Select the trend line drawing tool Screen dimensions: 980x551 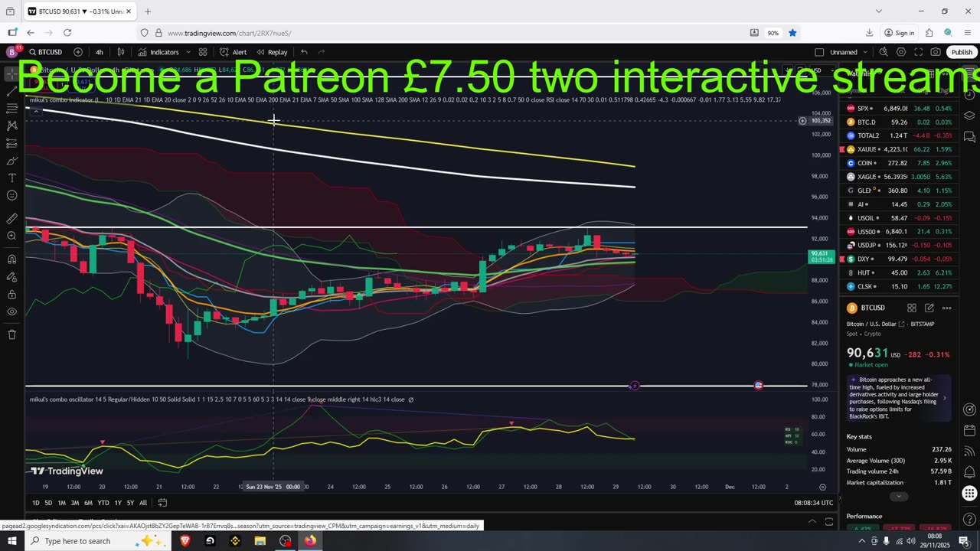tap(11, 90)
